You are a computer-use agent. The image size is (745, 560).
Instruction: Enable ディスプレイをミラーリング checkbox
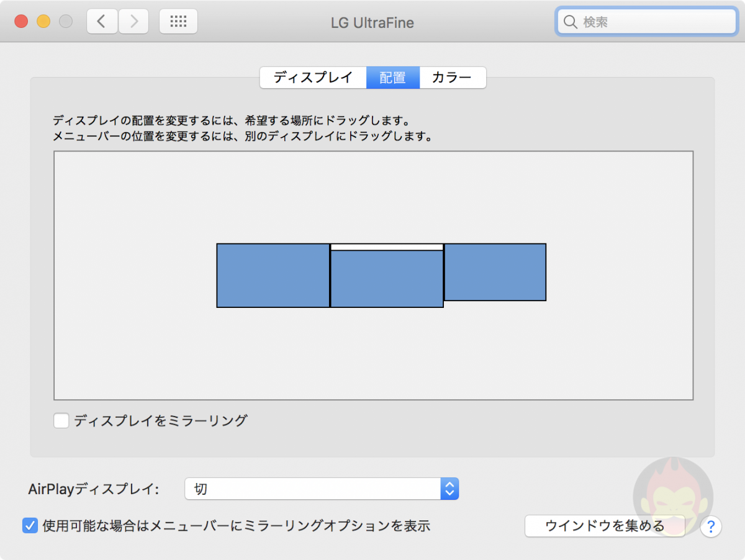point(61,421)
